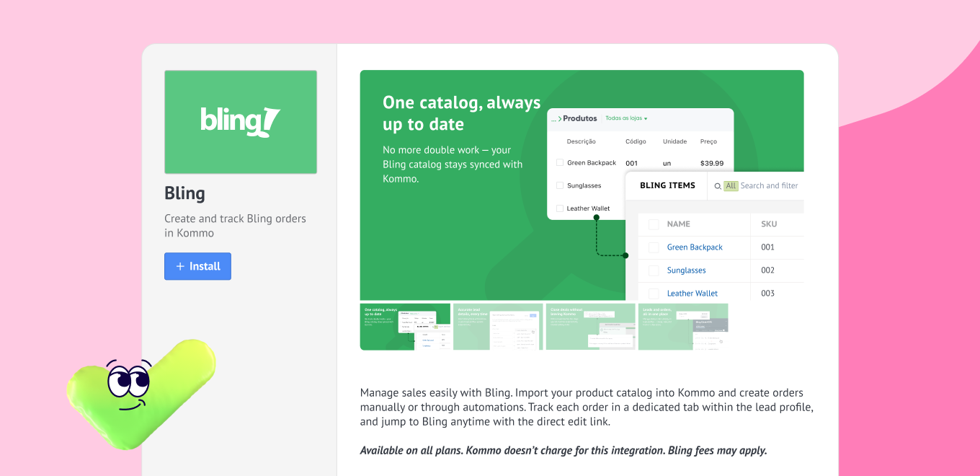Click the breadcrumb chevron before Produtos
980x476 pixels.
click(558, 118)
